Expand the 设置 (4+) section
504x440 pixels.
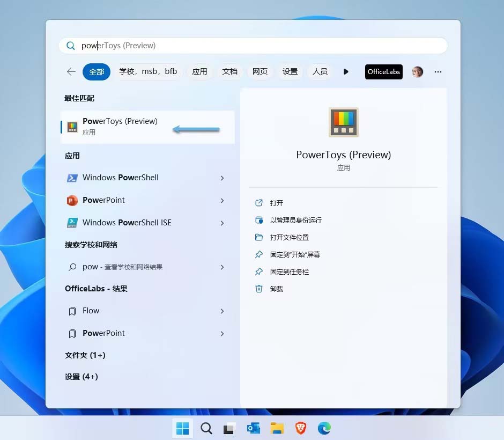(x=81, y=377)
